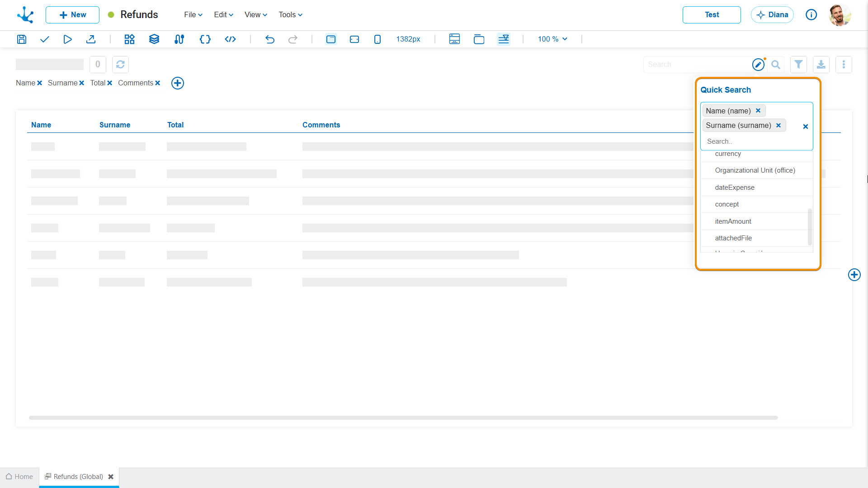Click the download export icon
Screen dimensions: 868x488
[821, 65]
